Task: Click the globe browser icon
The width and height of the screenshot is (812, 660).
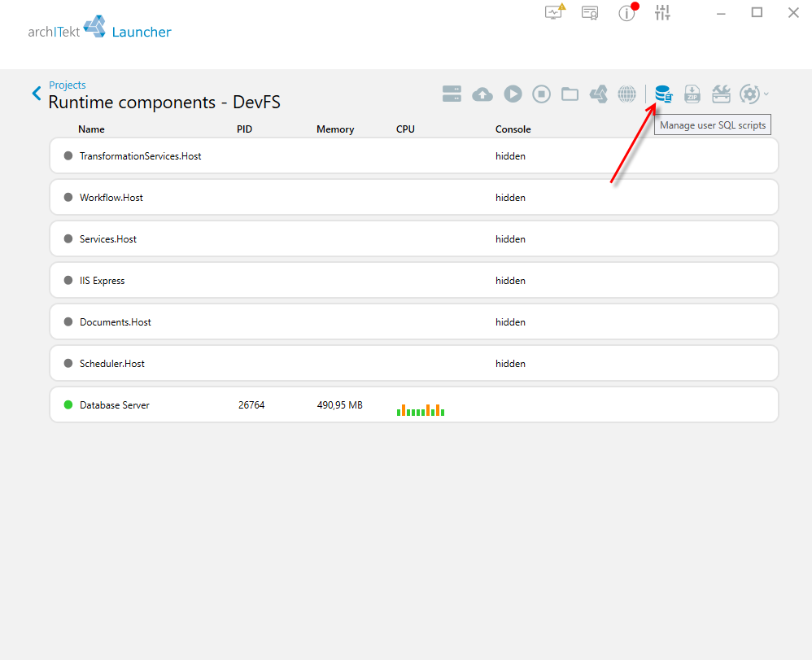Action: (x=626, y=94)
